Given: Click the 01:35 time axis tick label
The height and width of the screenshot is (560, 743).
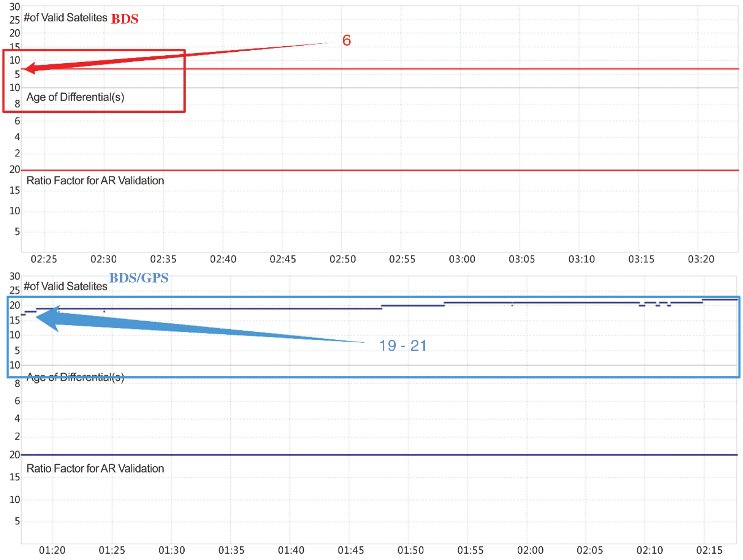Looking at the screenshot, I should [x=231, y=550].
